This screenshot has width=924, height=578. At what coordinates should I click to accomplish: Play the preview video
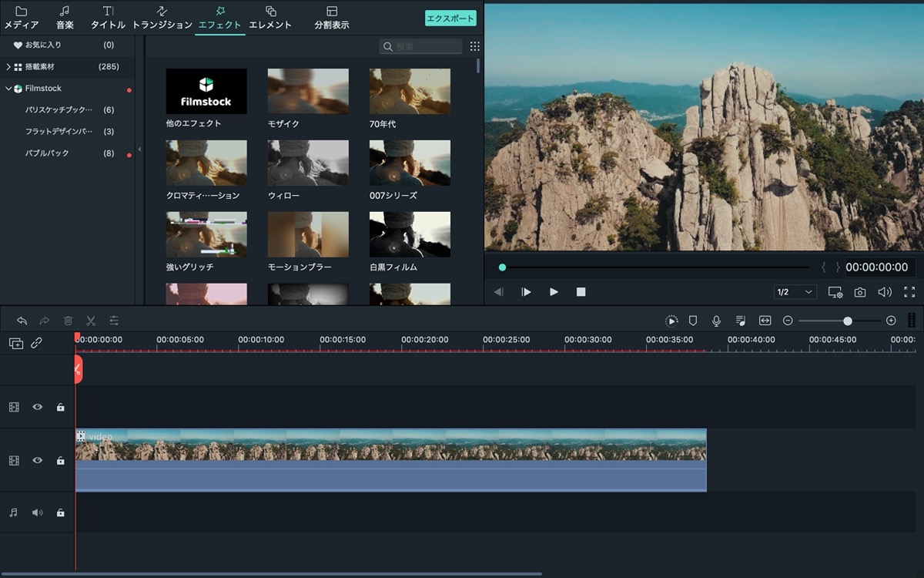[x=554, y=292]
